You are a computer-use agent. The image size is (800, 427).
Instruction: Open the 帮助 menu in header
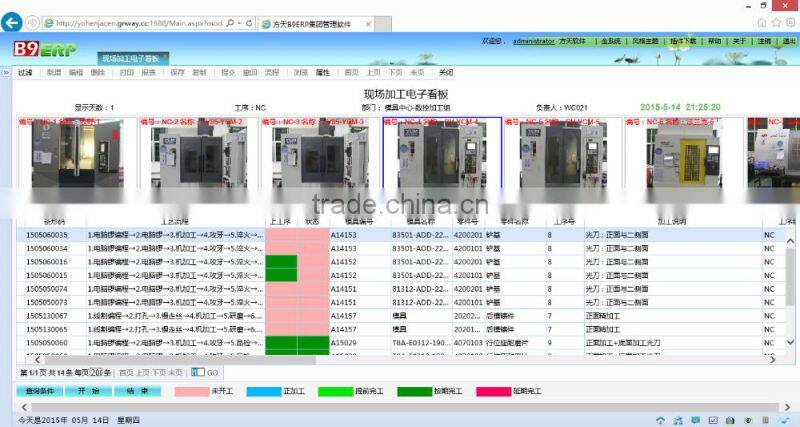714,42
